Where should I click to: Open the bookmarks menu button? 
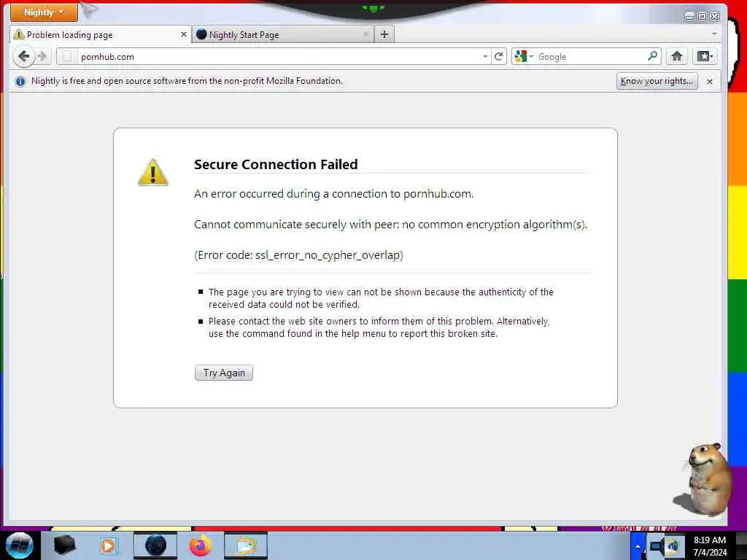(704, 57)
